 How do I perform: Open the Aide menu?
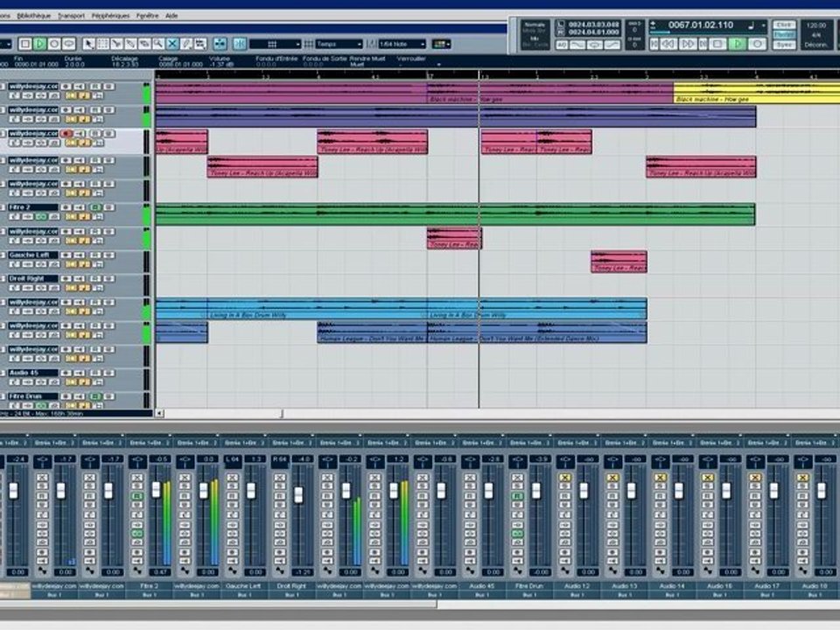(171, 16)
